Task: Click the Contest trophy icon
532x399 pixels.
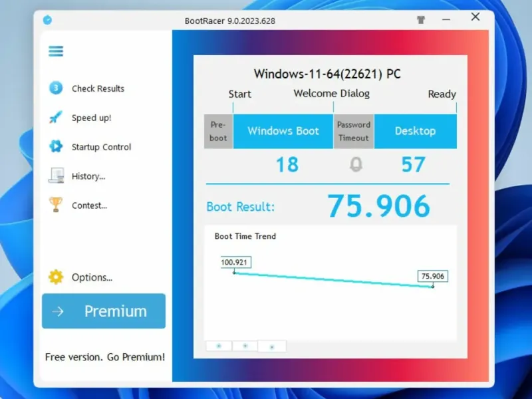Action: [56, 205]
